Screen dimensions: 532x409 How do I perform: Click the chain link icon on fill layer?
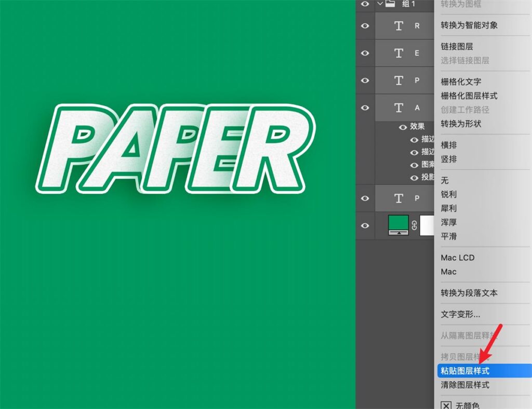click(414, 226)
